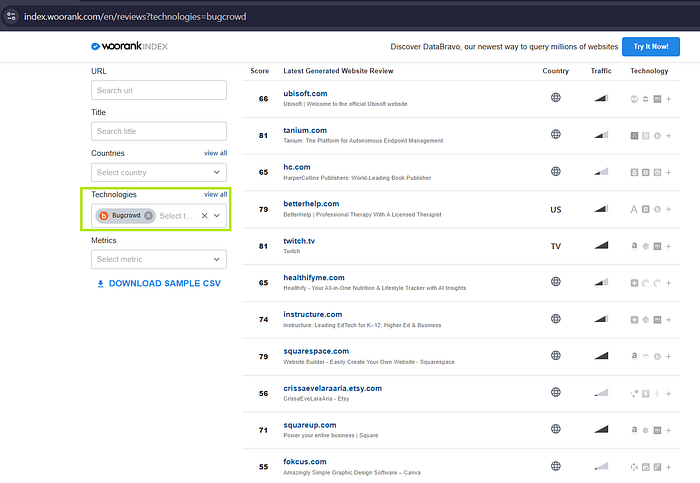Expand more technologies plus for twitch.tv
Image resolution: width=700 pixels, height=483 pixels.
(x=668, y=246)
